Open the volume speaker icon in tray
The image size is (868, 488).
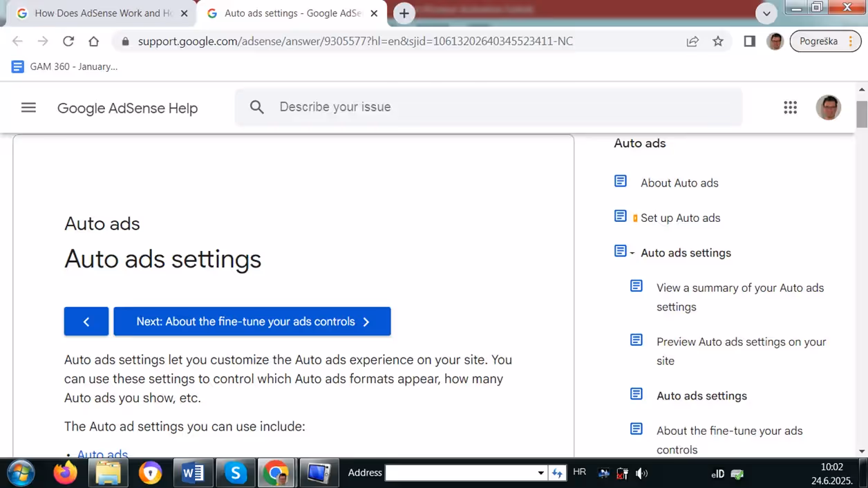pos(642,473)
